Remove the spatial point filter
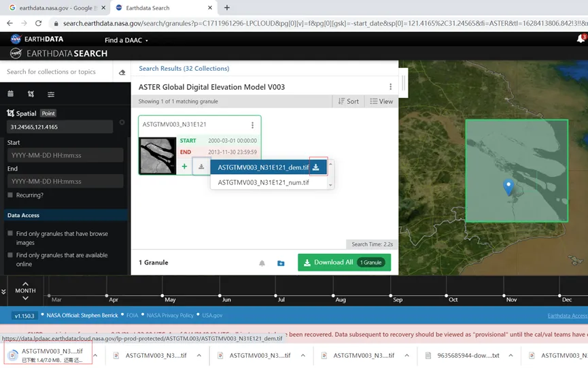 click(122, 122)
